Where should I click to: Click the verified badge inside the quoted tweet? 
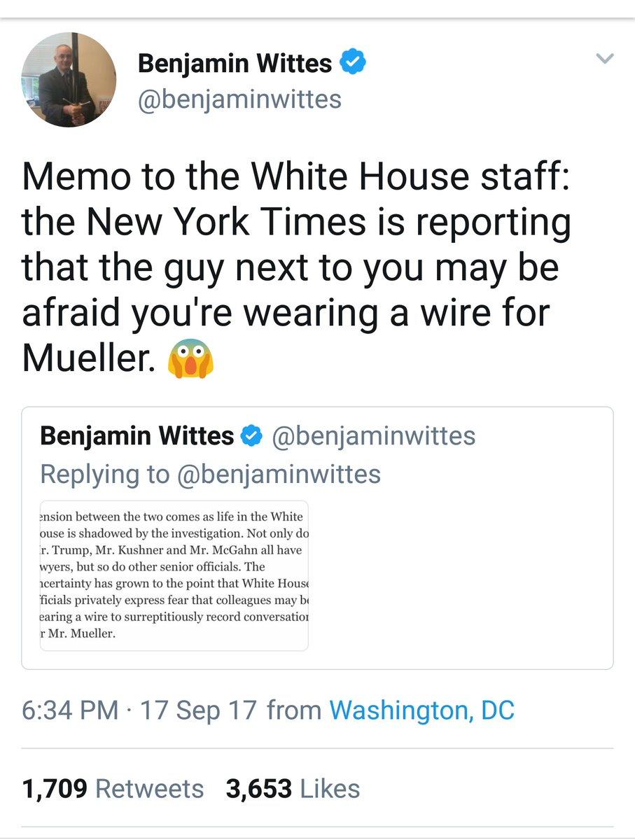(249, 436)
